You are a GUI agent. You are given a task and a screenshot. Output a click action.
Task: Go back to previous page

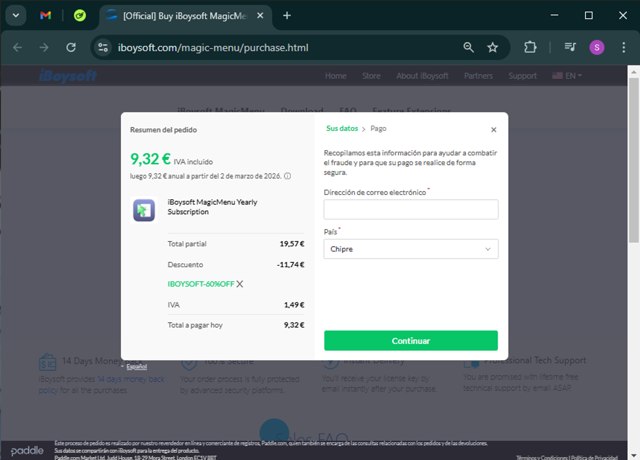[17, 48]
